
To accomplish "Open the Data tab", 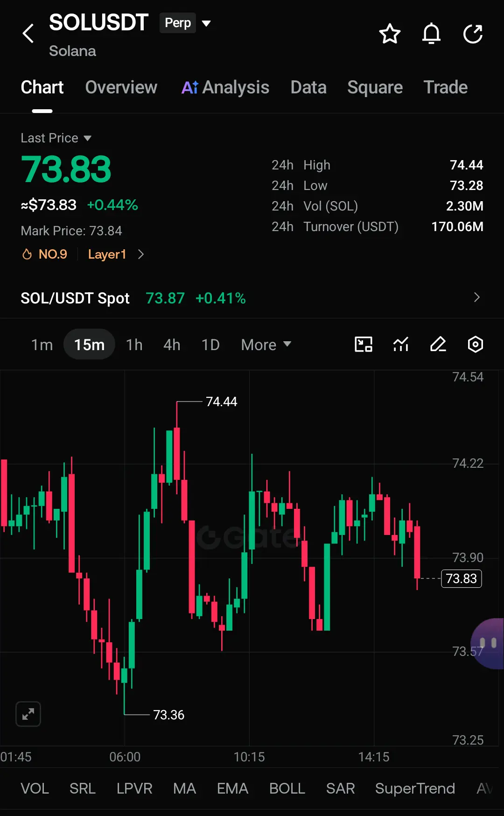I will coord(308,87).
